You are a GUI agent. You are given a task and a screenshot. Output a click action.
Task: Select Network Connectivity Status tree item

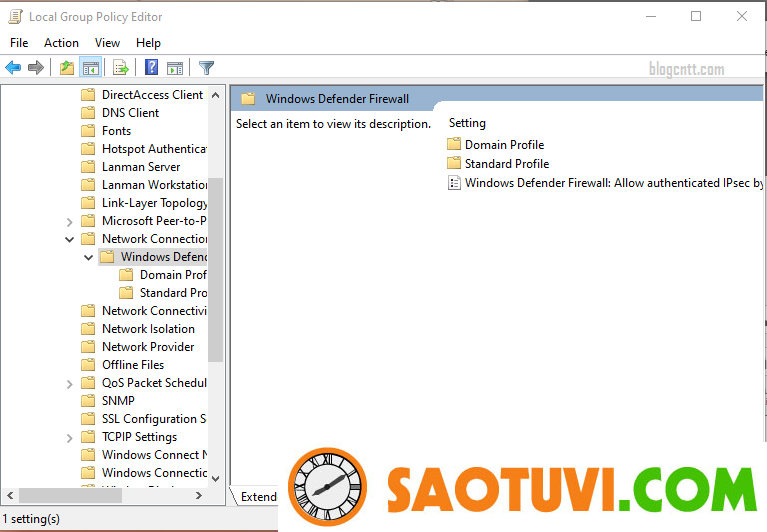pyautogui.click(x=155, y=311)
